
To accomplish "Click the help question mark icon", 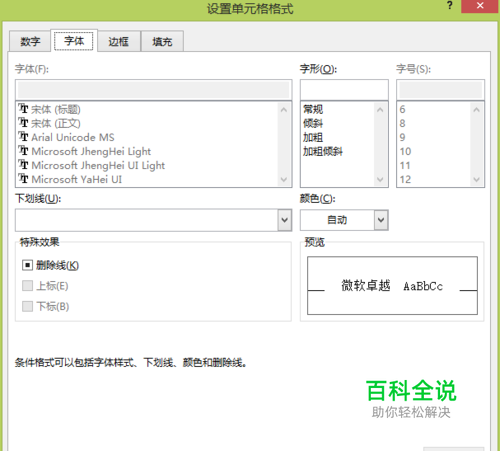I will pyautogui.click(x=450, y=5).
